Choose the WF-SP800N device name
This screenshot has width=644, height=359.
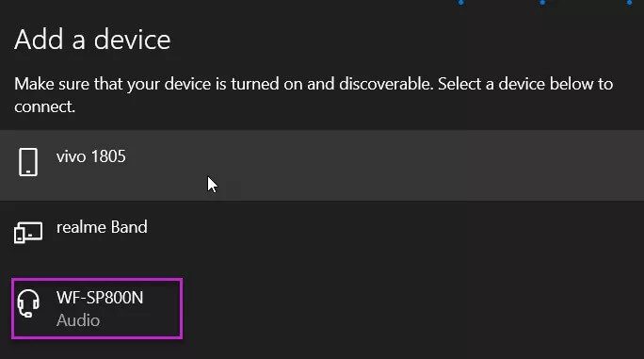100,298
